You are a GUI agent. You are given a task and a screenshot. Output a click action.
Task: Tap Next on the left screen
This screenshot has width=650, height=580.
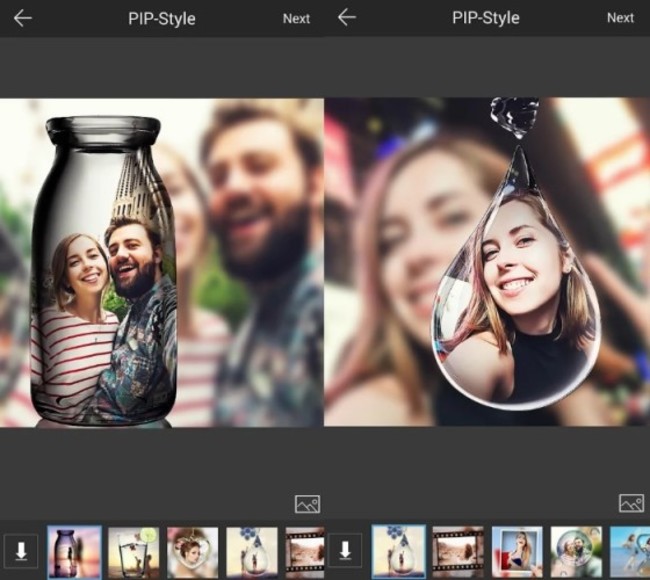pos(296,18)
